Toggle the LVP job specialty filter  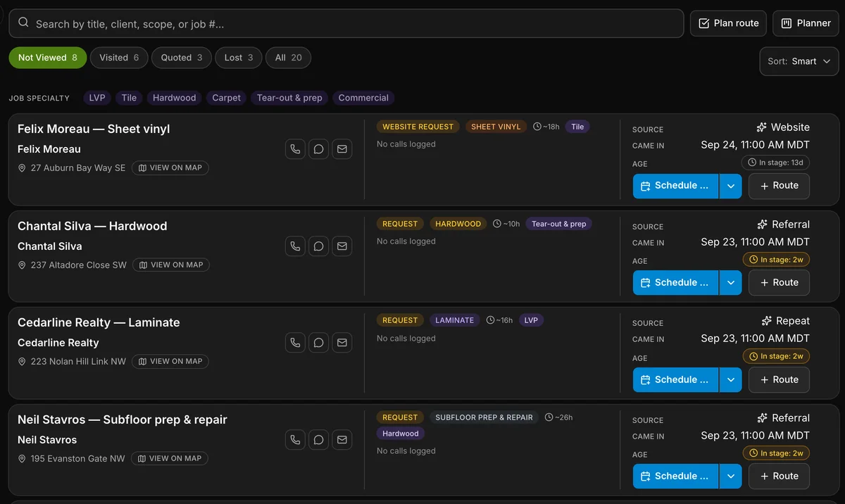coord(97,98)
